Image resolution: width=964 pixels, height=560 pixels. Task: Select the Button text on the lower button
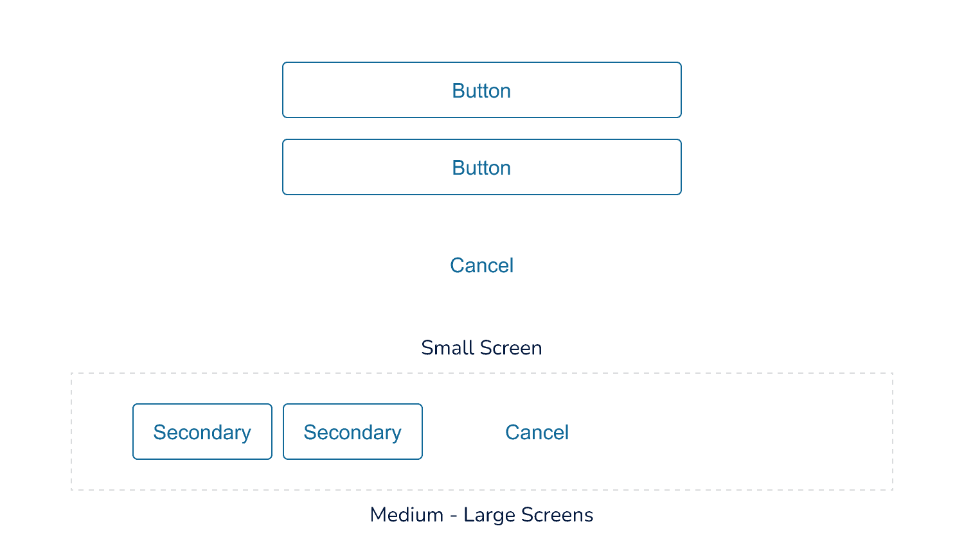click(x=481, y=167)
